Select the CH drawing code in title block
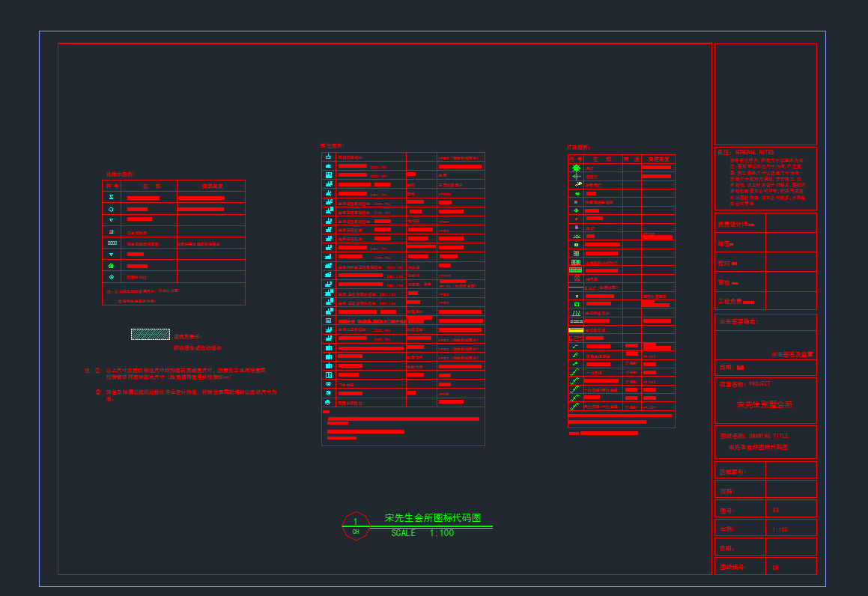The image size is (868, 596). click(x=776, y=568)
